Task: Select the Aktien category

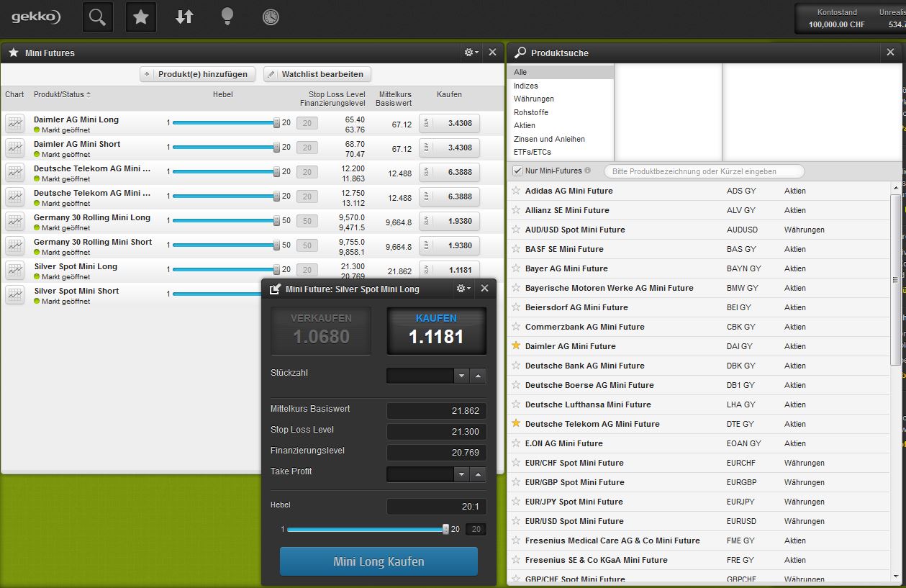Action: (561, 125)
